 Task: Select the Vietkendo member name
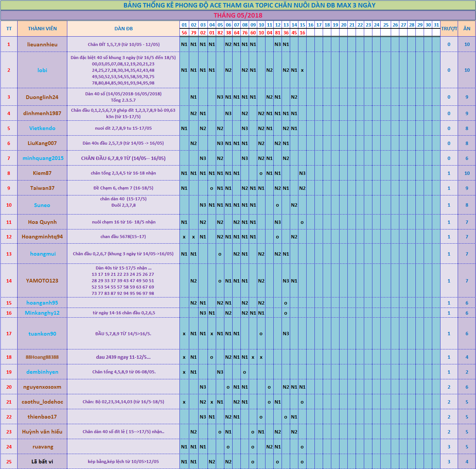(42, 128)
